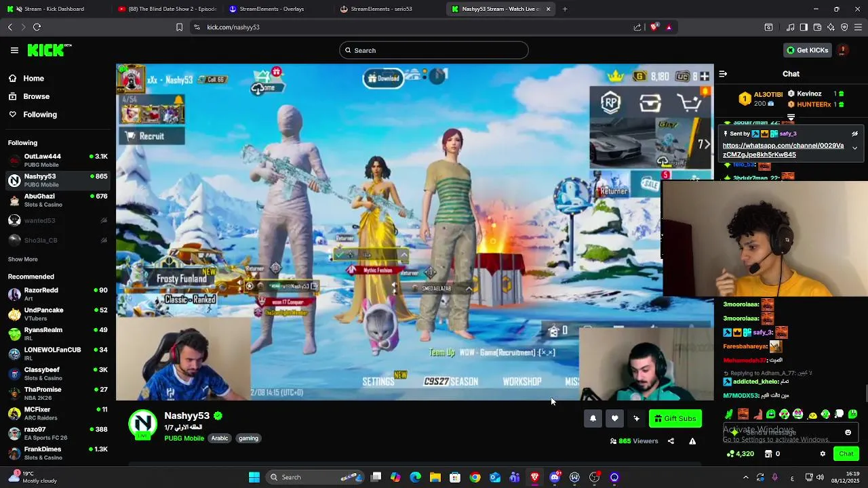Toggle follow heart button
Image resolution: width=868 pixels, height=488 pixels.
click(614, 418)
